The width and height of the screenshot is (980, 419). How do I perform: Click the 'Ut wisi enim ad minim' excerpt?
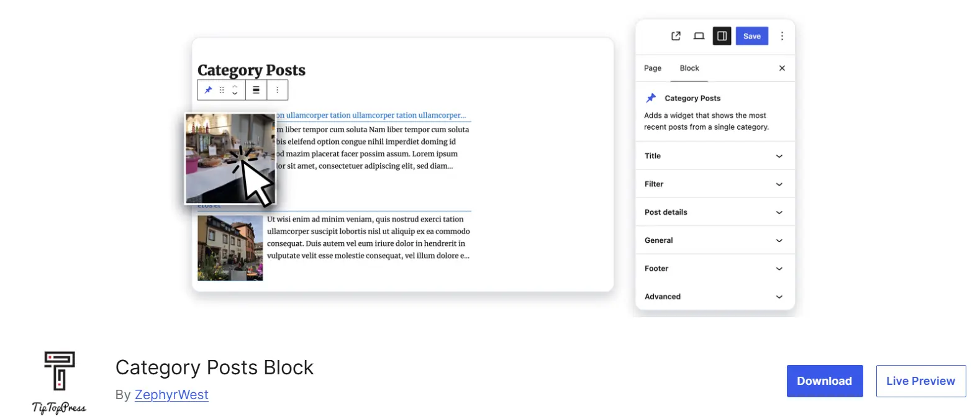(368, 237)
